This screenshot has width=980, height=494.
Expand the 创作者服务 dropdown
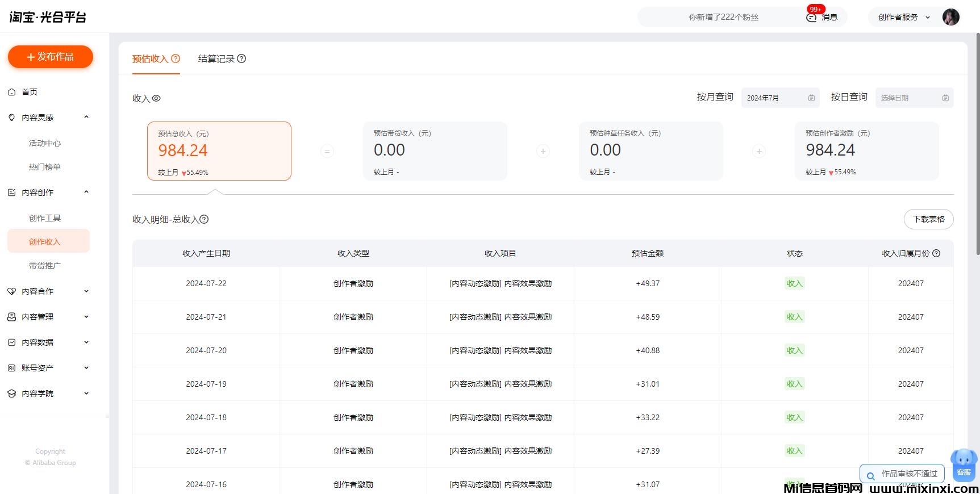tap(904, 17)
